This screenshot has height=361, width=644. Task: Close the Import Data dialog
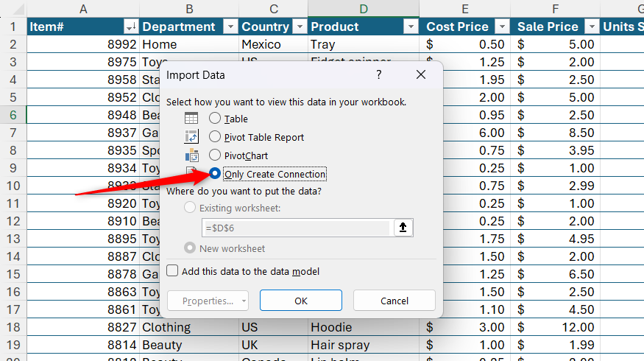point(421,74)
